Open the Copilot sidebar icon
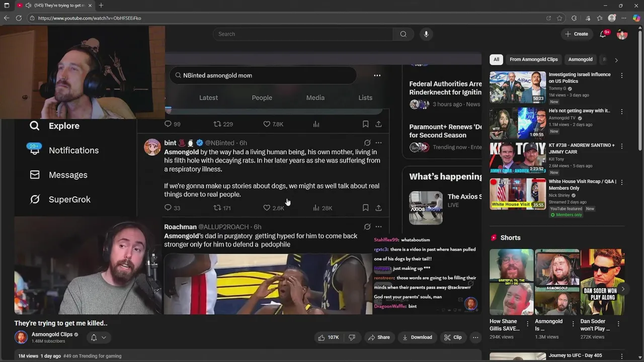644x362 pixels. pyautogui.click(x=636, y=18)
